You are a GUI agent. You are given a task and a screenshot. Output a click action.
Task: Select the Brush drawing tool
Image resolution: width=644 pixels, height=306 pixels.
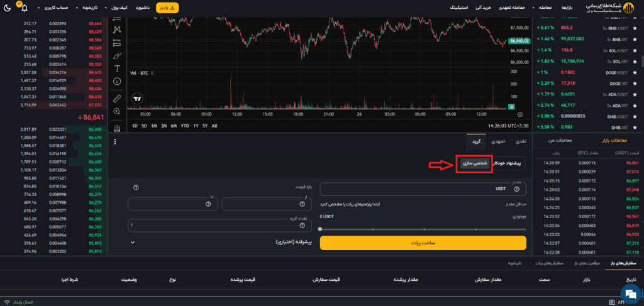tap(117, 55)
